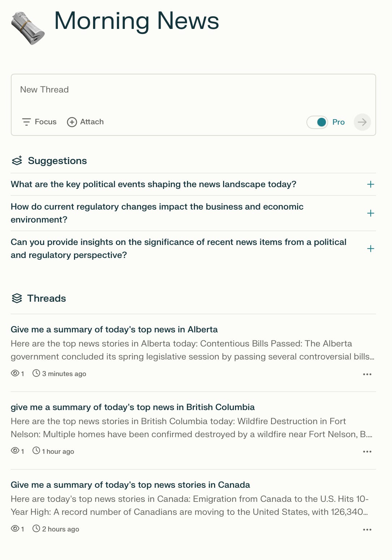This screenshot has height=560, width=392.
Task: Click views eye icon on Canada thread
Action: [15, 529]
